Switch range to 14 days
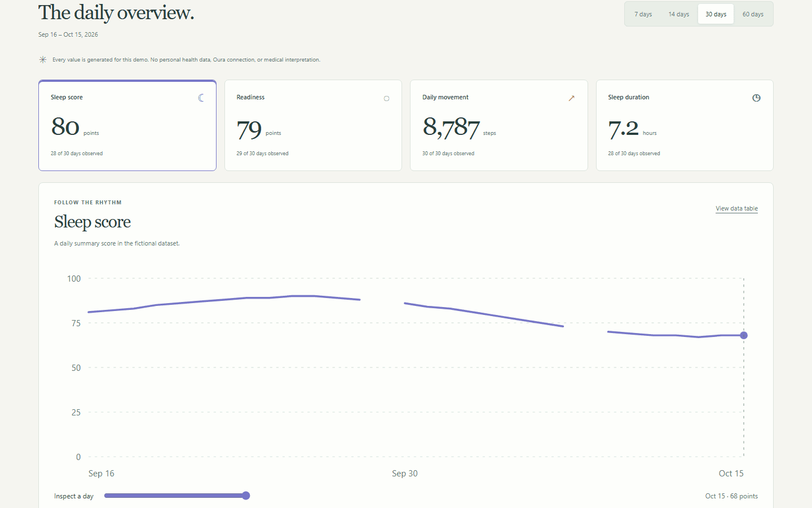 coord(679,14)
